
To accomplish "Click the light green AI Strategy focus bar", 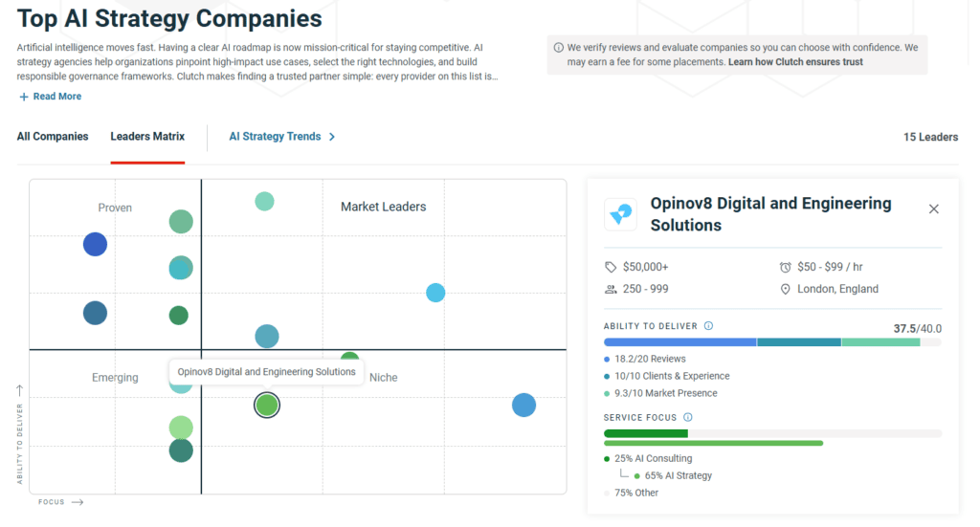I will [713, 444].
